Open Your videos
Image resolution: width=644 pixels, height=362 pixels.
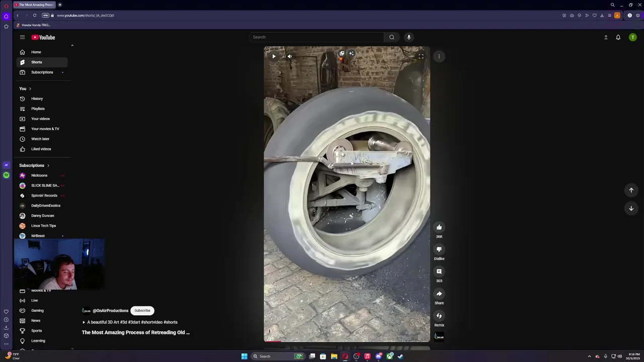tap(42, 119)
